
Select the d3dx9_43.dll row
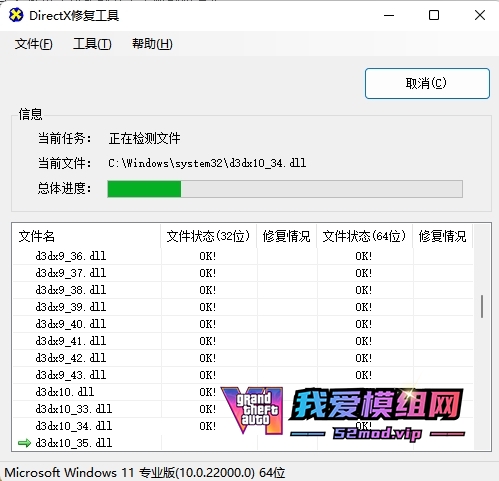pyautogui.click(x=243, y=375)
